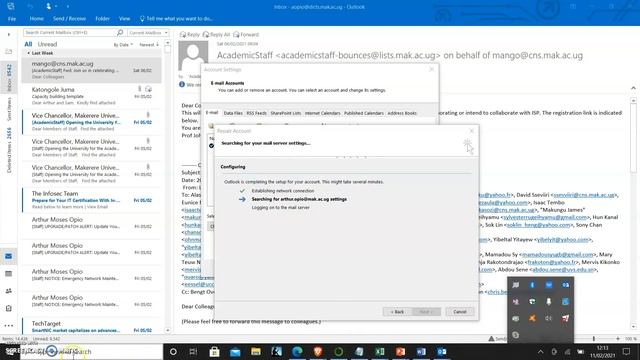The width and height of the screenshot is (640, 360).
Task: Open Katongole Juma capacity building message
Action: coord(91,96)
